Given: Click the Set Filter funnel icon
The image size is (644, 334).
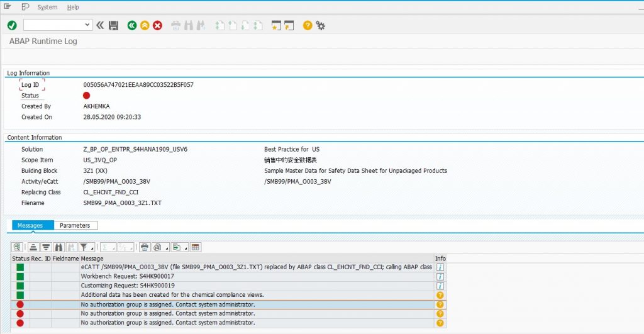Looking at the screenshot, I should pyautogui.click(x=84, y=247).
